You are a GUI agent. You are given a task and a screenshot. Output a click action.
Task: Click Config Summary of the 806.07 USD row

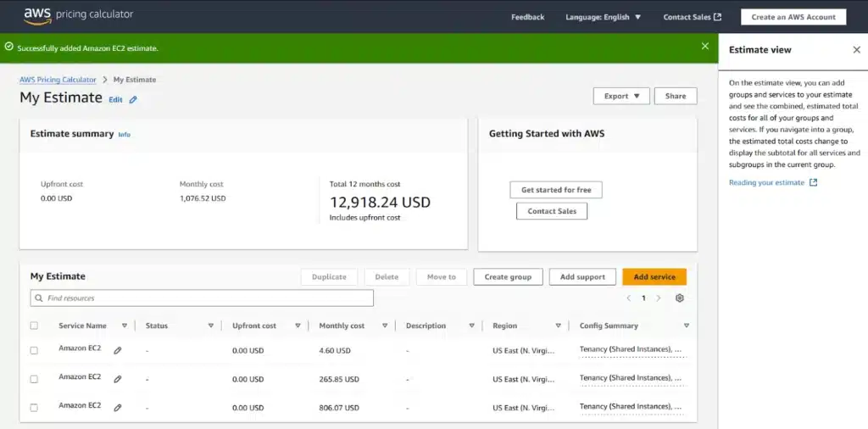[632, 407]
